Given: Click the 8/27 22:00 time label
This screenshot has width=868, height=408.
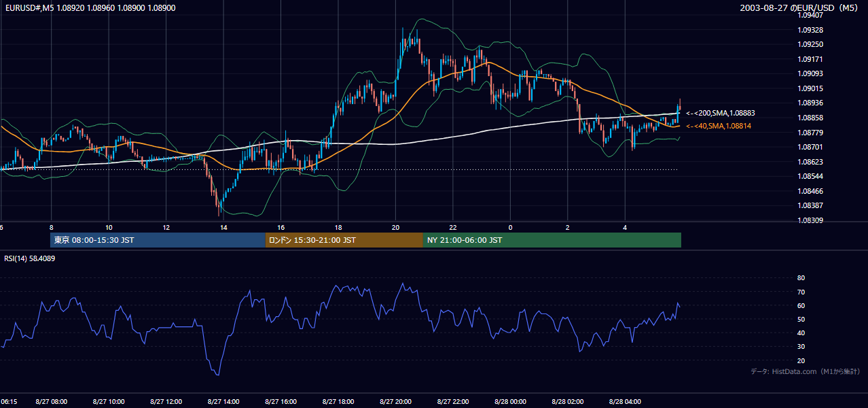Looking at the screenshot, I should 453,402.
